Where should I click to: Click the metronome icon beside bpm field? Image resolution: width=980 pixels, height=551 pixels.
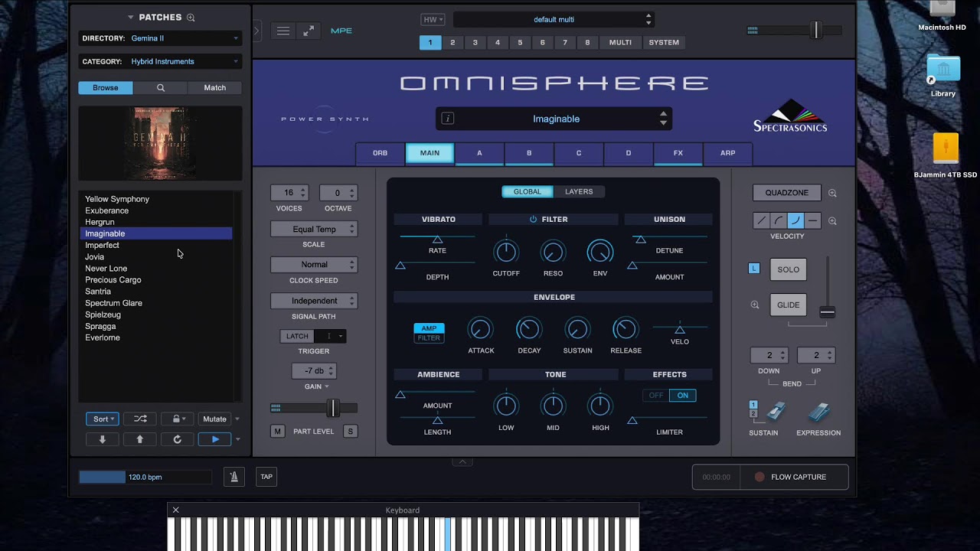point(234,477)
